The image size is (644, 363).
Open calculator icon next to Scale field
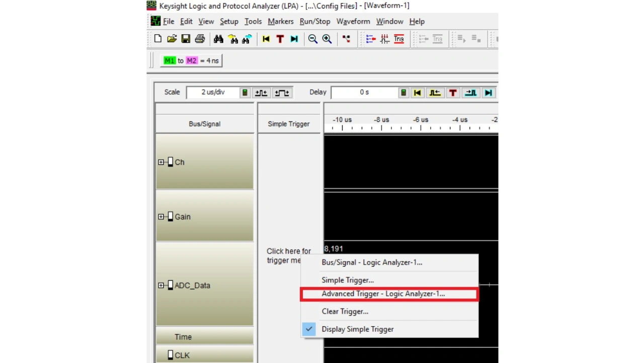(245, 93)
